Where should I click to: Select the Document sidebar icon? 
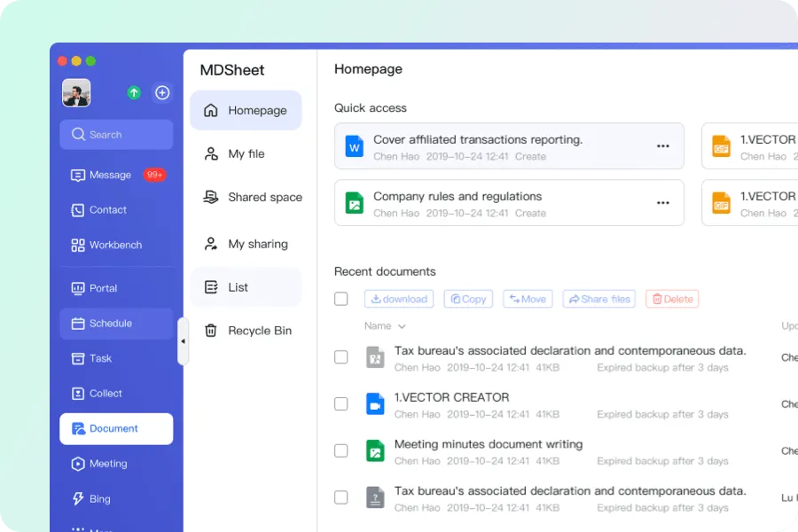[78, 428]
